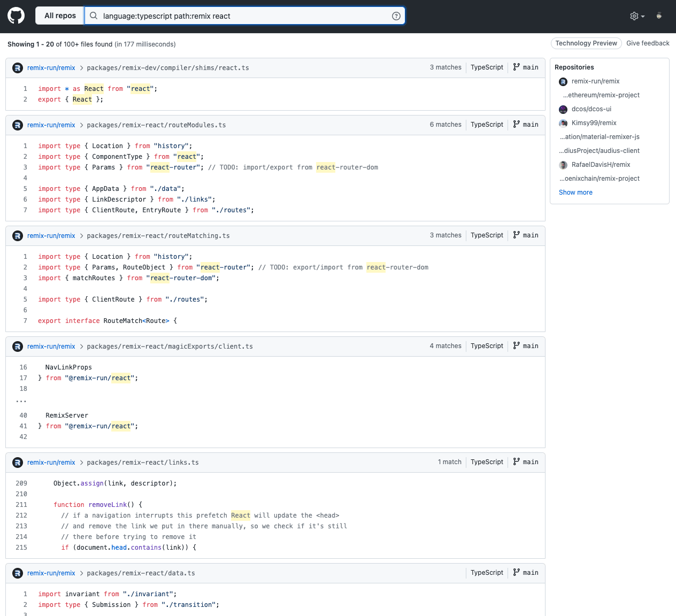This screenshot has height=616, width=676.
Task: Filter by the remix-run/remix repository
Action: tap(595, 81)
